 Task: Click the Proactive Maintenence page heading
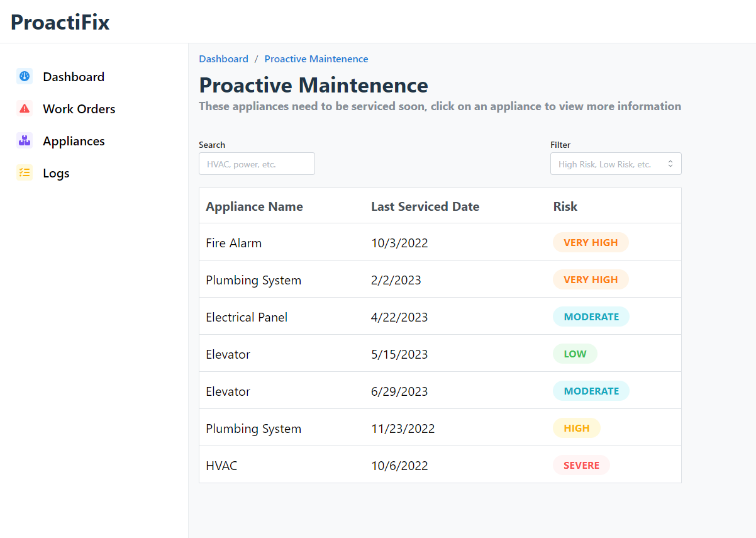[x=313, y=85]
